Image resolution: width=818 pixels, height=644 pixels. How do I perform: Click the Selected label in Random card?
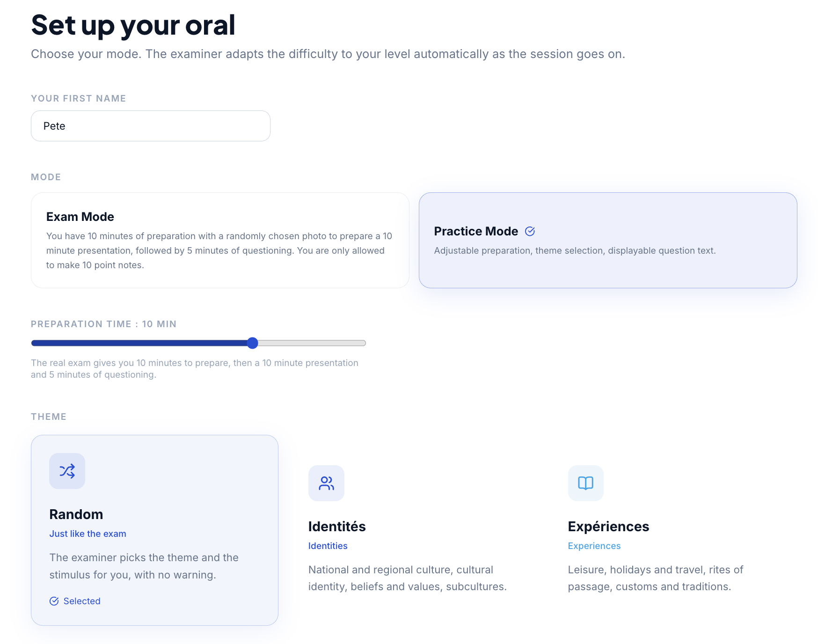point(82,601)
